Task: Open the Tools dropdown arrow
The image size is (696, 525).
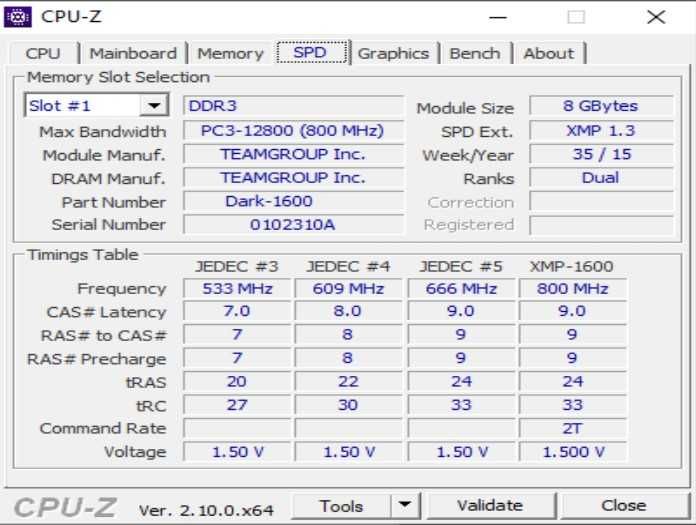Action: coord(405,505)
